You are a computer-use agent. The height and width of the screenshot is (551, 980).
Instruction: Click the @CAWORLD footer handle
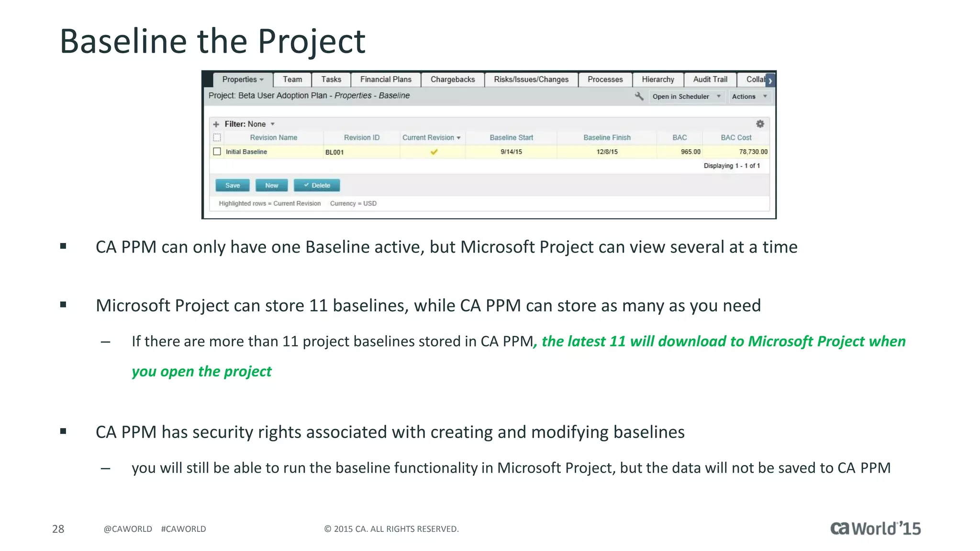pos(128,529)
